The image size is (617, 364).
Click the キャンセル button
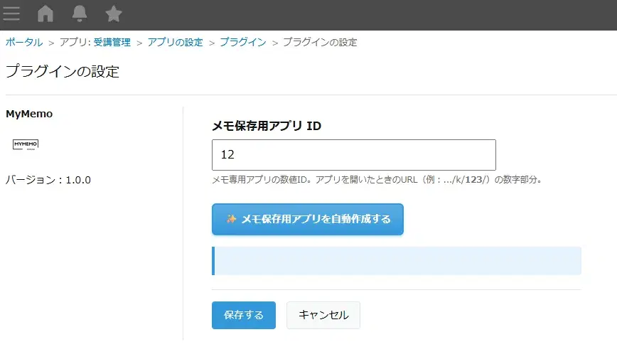323,315
